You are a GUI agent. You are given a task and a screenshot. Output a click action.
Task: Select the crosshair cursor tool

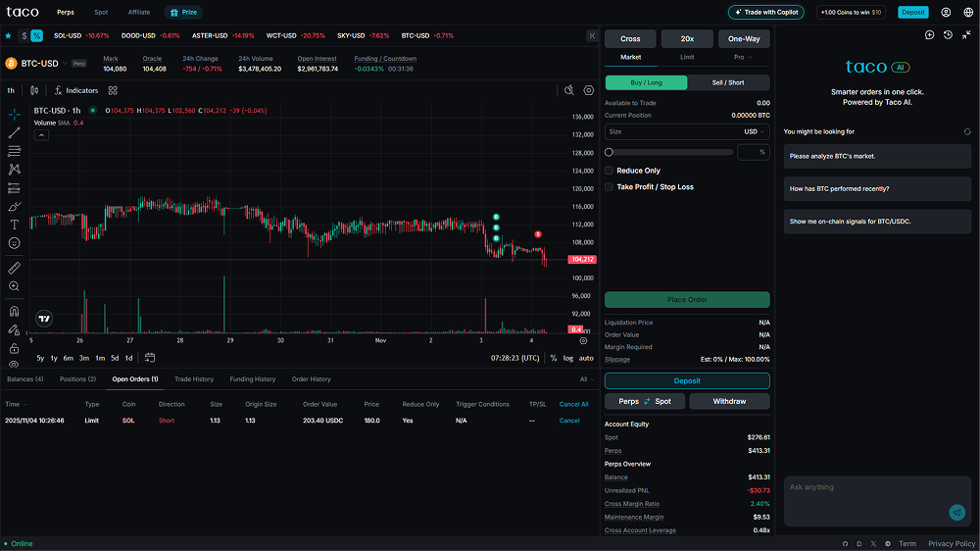[14, 115]
